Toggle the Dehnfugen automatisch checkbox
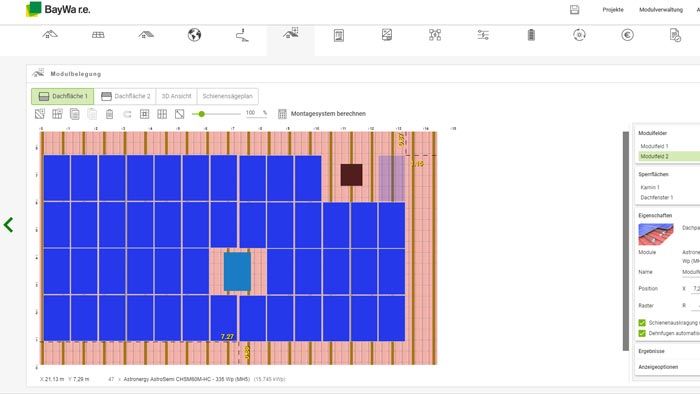Viewport: 700px width, 394px height. coord(642,333)
